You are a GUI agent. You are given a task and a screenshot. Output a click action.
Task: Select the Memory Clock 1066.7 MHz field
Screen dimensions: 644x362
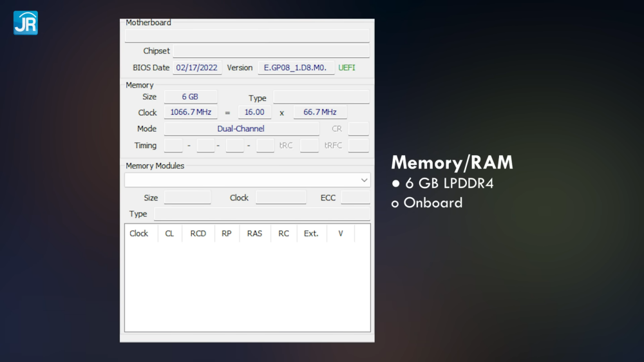pyautogui.click(x=190, y=112)
